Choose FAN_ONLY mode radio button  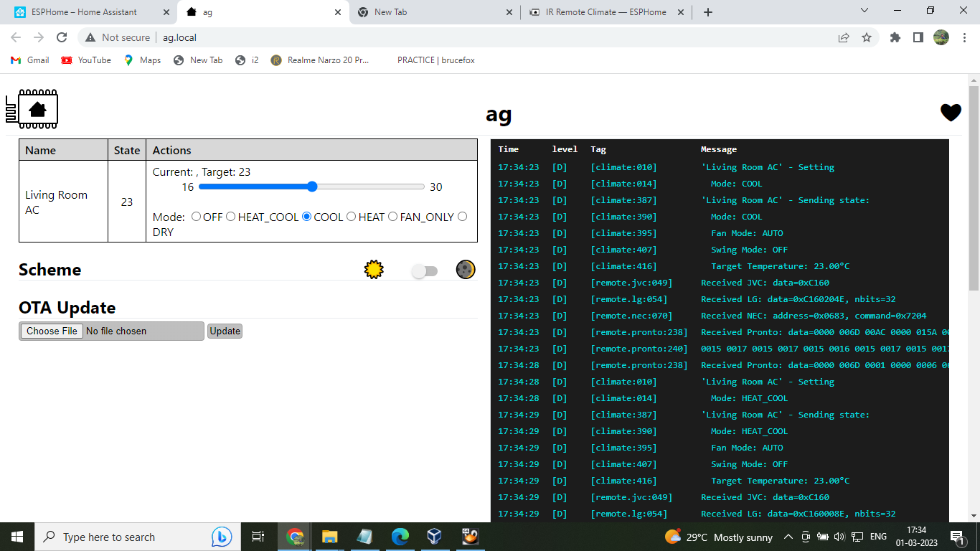(392, 217)
